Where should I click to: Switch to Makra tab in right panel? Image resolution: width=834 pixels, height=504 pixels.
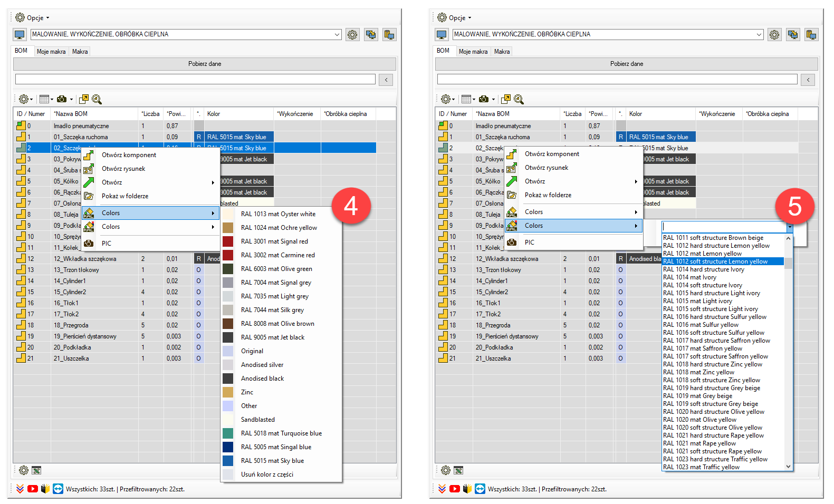point(502,52)
